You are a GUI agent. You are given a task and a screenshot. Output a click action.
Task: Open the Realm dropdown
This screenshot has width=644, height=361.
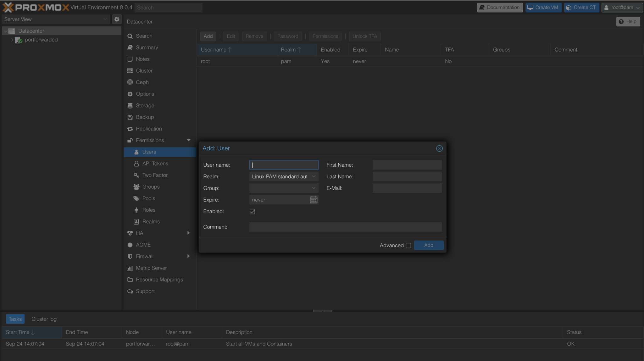pyautogui.click(x=314, y=176)
